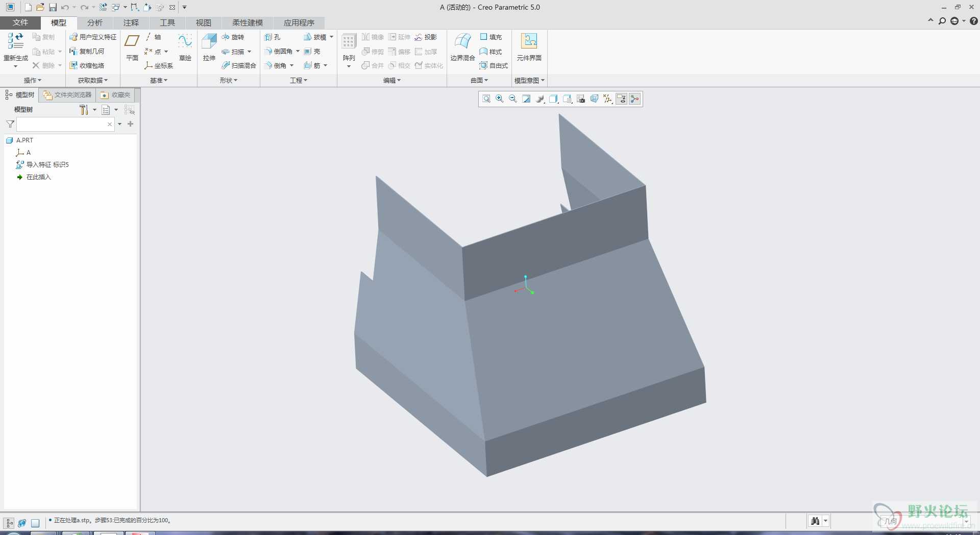980x535 pixels.
Task: Click the Refit view icon
Action: coord(486,99)
